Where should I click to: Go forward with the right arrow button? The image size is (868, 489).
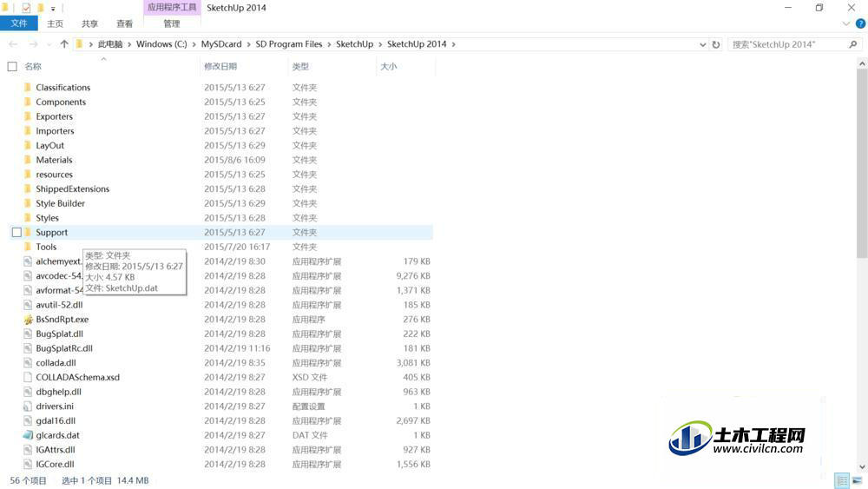(x=33, y=44)
